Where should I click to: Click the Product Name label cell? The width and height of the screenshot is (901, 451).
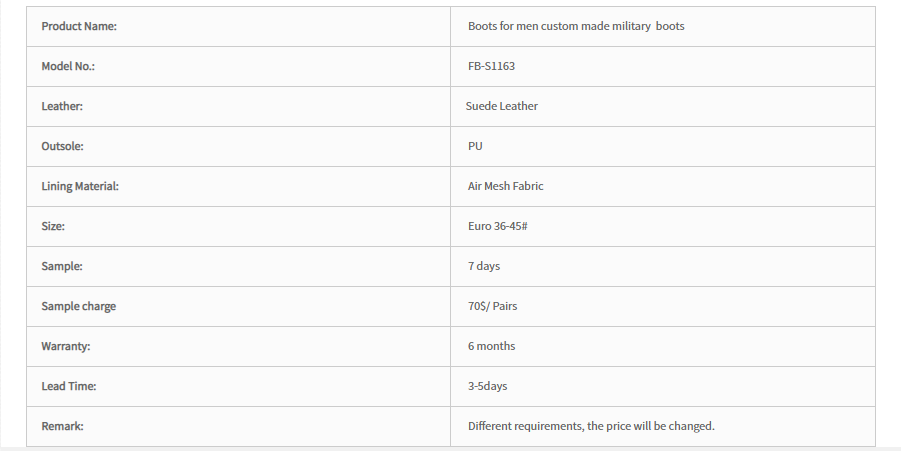click(238, 26)
